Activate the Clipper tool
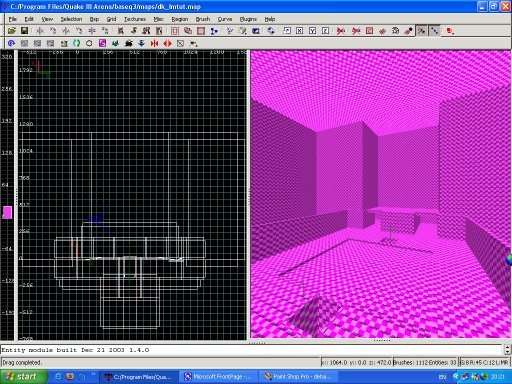This screenshot has height=384, width=512. click(214, 31)
